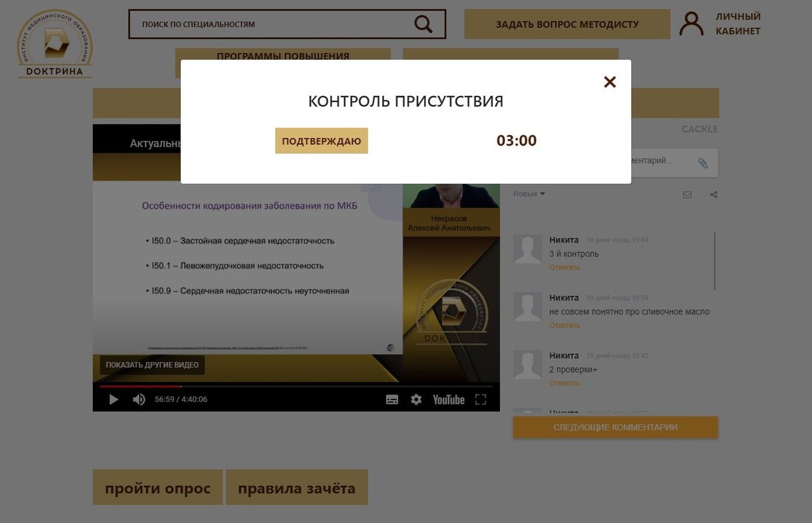Click the paperclip attachment icon
The width and height of the screenshot is (812, 523).
pyautogui.click(x=703, y=163)
